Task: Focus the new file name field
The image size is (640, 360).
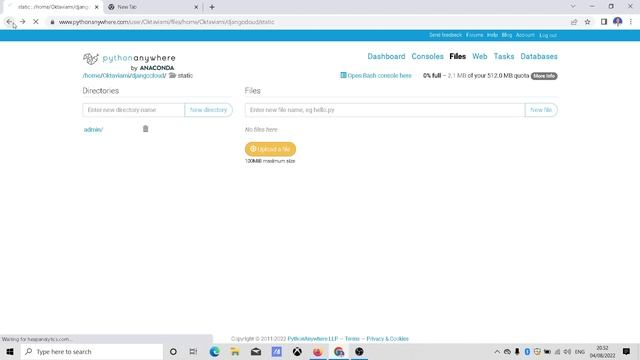Action: [x=385, y=110]
